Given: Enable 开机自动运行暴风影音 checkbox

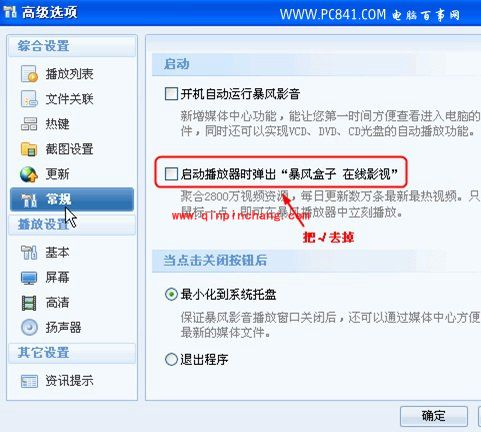Looking at the screenshot, I should coord(171,94).
